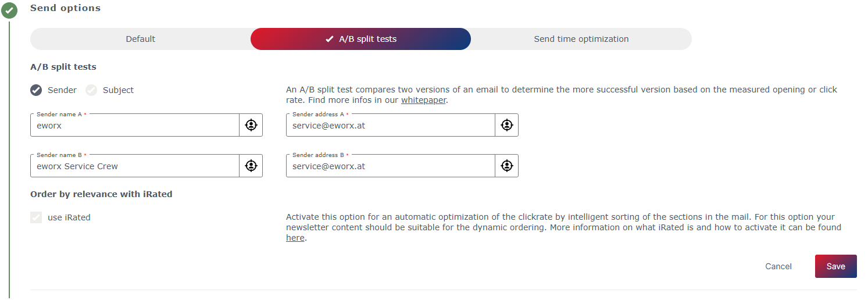Click the green step-complete checkmark icon
This screenshot has width=868, height=300.
pos(9,10)
